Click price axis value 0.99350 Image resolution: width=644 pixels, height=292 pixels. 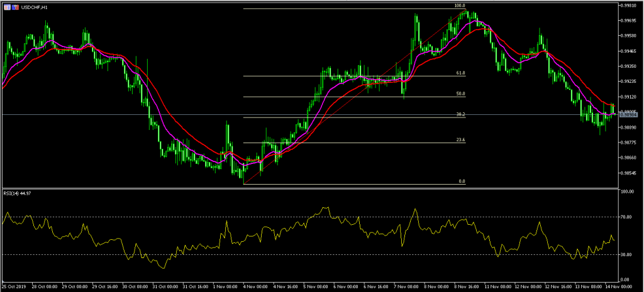pos(628,67)
